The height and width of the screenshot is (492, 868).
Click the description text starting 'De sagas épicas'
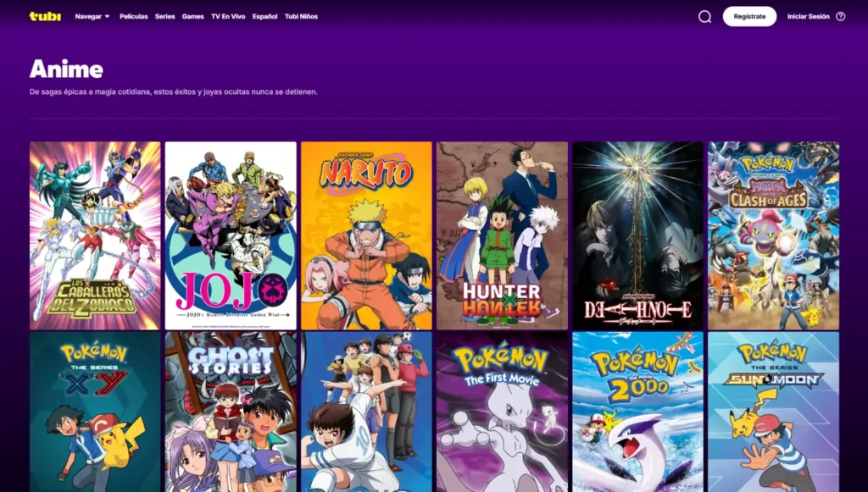click(173, 91)
